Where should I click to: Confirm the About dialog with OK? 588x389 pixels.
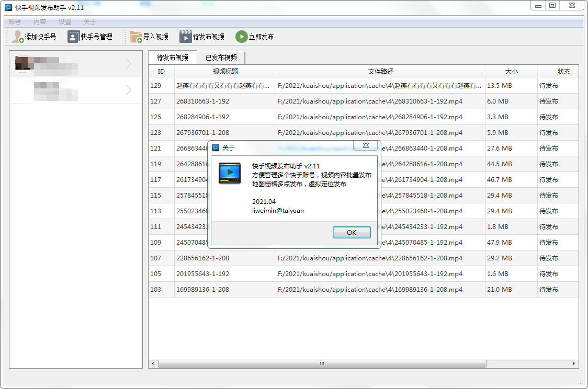point(352,232)
